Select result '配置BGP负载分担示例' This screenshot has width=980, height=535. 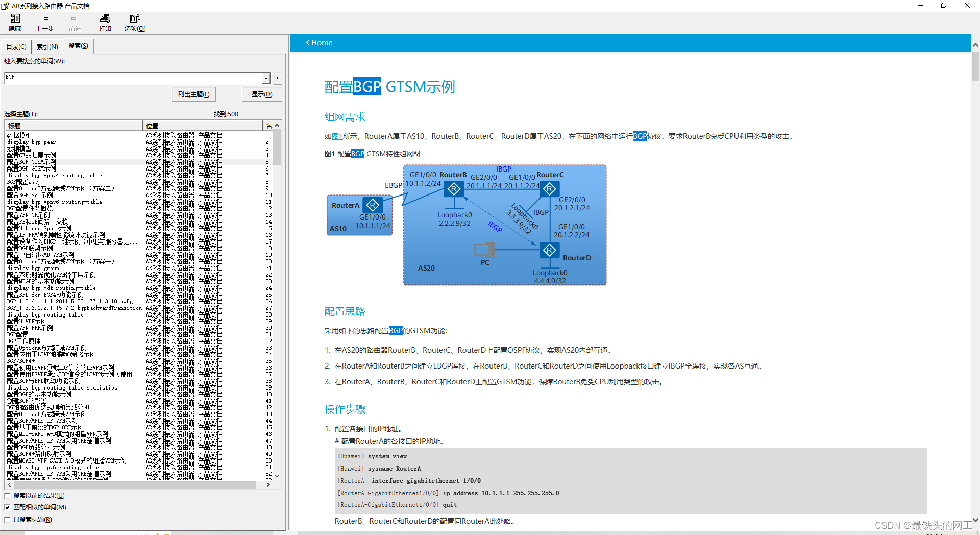(36, 448)
